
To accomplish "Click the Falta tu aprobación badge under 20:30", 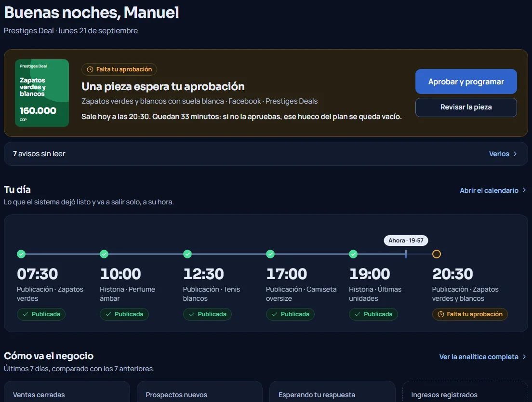I will point(470,314).
